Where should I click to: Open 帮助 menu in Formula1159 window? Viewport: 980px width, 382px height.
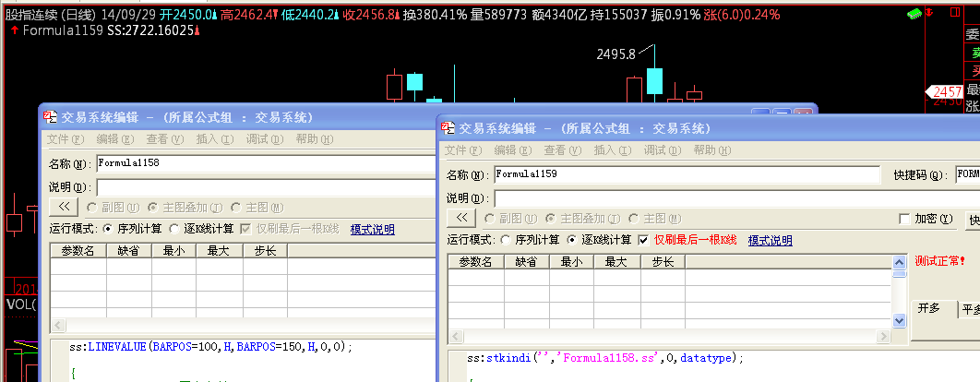712,150
